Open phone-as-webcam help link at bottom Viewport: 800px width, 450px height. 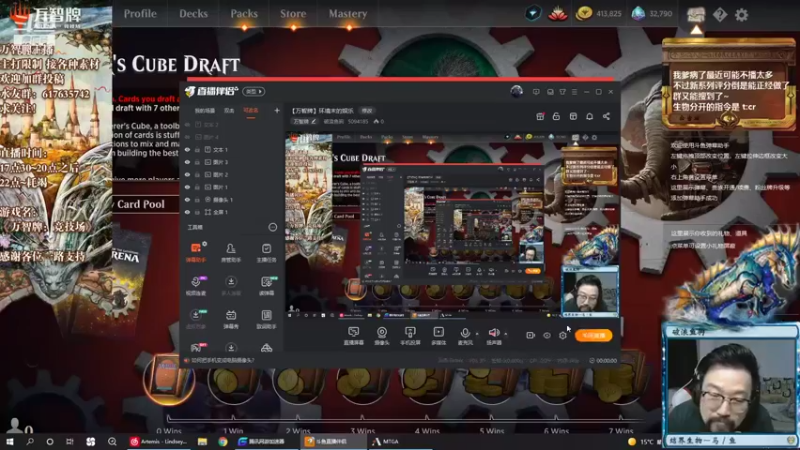pyautogui.click(x=221, y=360)
